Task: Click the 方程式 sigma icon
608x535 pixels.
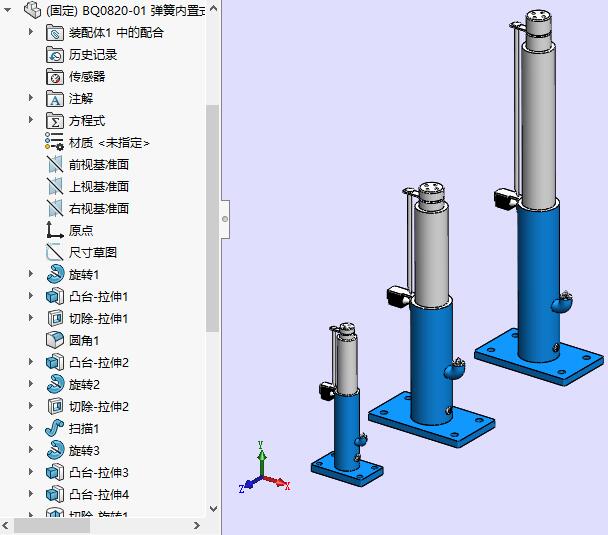Action: click(55, 121)
